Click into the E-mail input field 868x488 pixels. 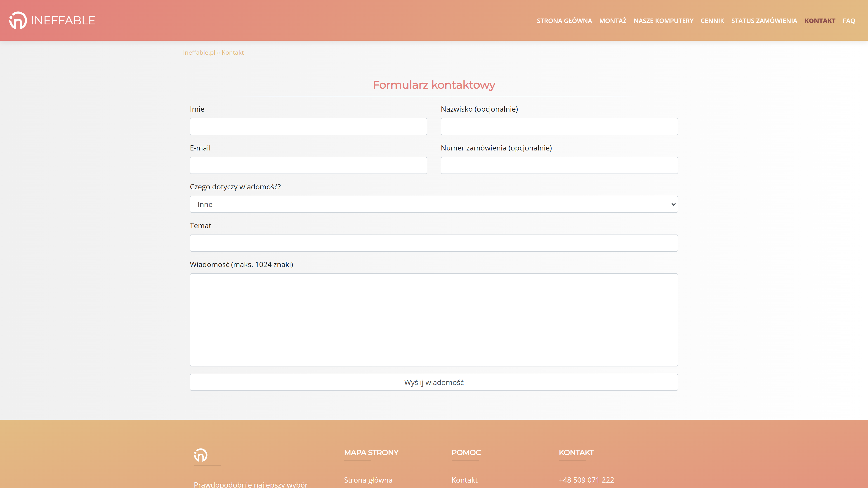[x=308, y=165]
